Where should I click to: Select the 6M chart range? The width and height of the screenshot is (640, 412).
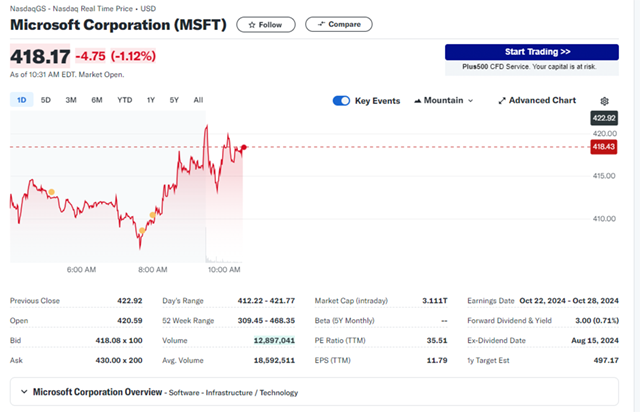(97, 100)
